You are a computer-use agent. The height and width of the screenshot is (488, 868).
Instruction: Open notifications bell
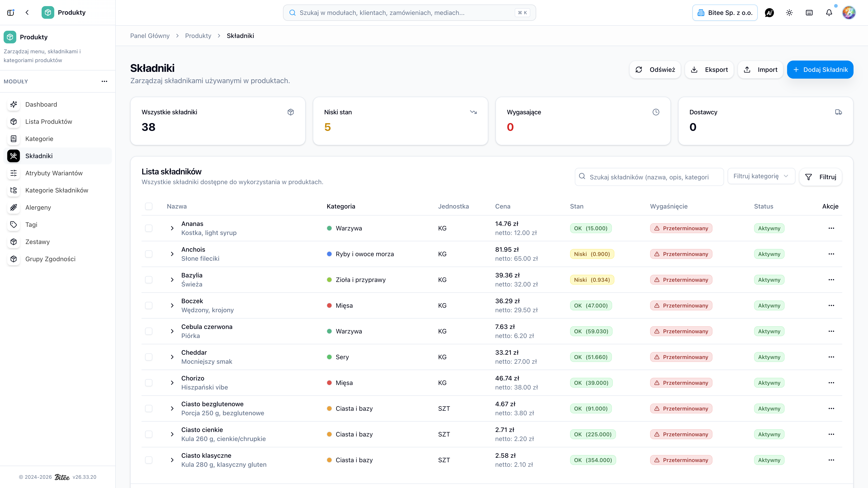point(829,13)
